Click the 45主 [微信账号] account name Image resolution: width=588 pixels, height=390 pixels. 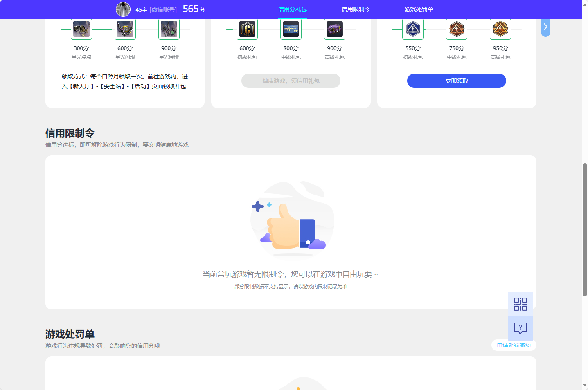(x=156, y=10)
